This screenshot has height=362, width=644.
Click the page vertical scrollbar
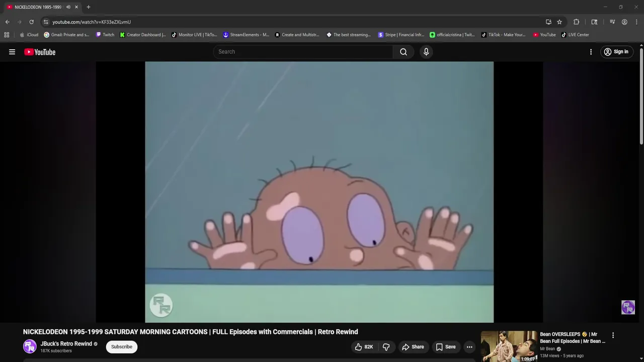click(641, 96)
